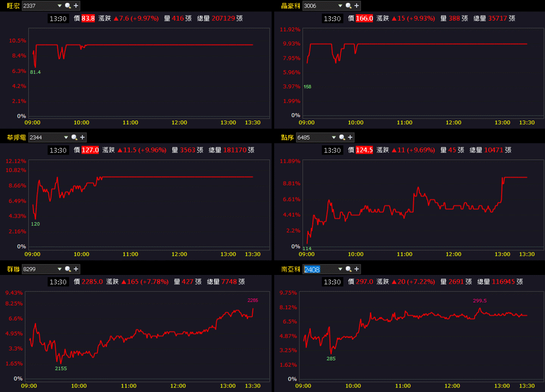Click the low price marker 120 on 華邦電 chart
545x392 pixels.
pyautogui.click(x=35, y=224)
